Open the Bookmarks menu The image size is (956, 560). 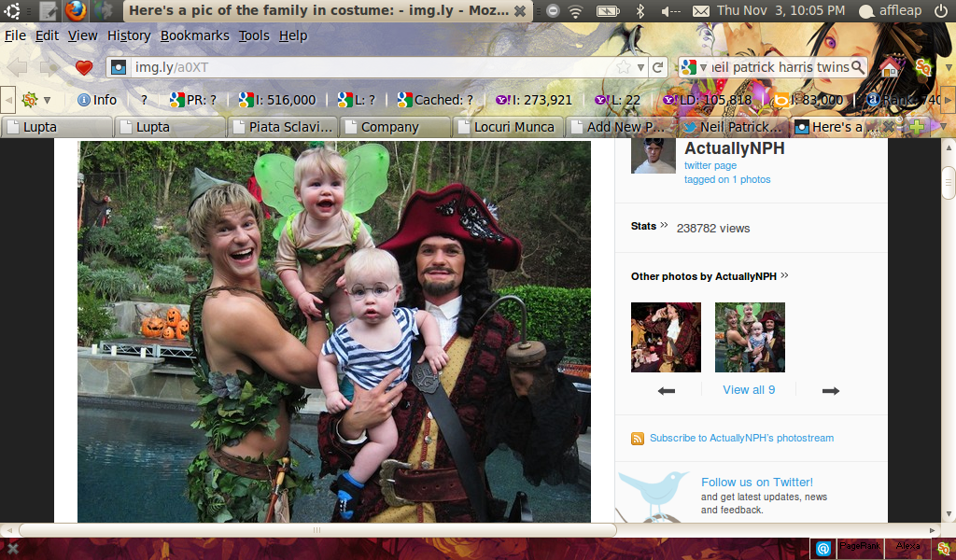(194, 36)
